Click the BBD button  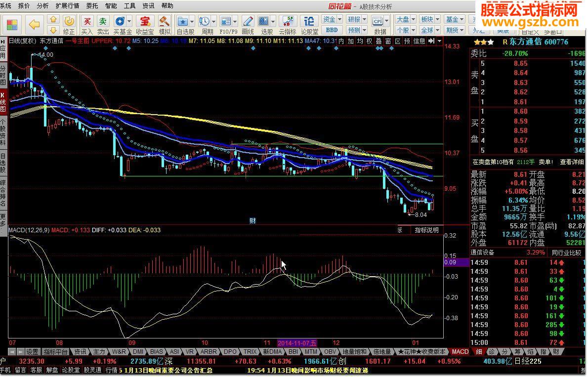(332, 30)
